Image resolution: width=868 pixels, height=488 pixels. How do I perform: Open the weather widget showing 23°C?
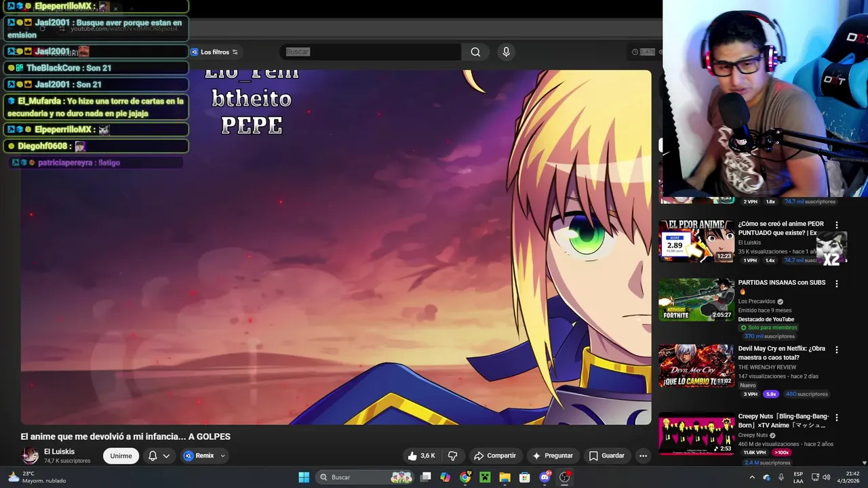tap(35, 477)
